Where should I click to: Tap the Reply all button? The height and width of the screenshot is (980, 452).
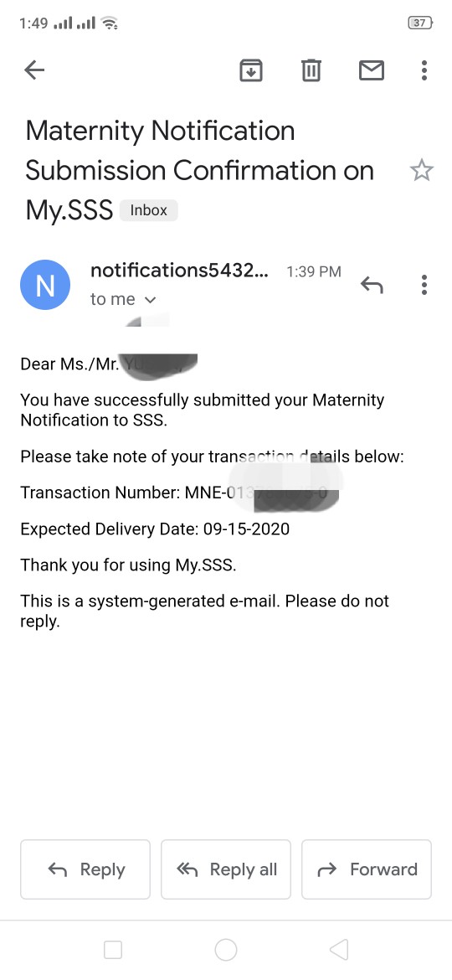point(226,869)
